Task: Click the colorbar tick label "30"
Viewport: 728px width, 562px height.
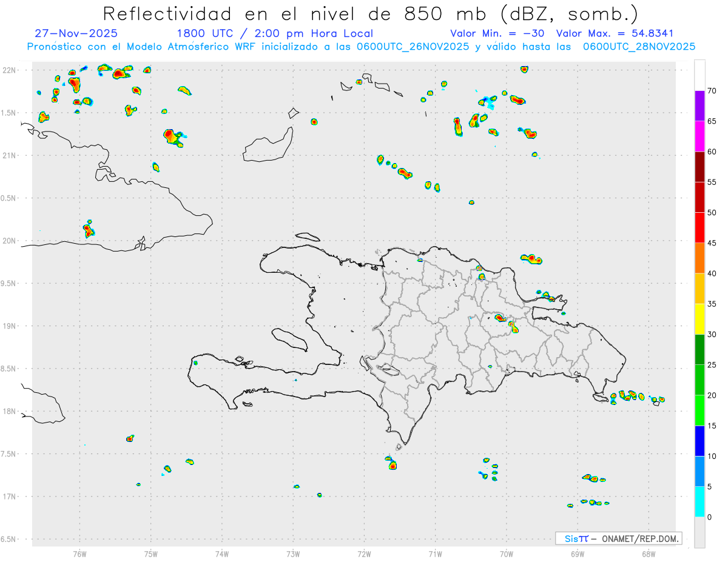Action: point(712,335)
